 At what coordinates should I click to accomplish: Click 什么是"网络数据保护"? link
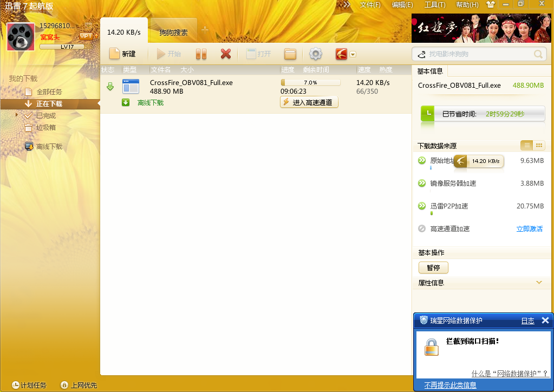coord(510,374)
